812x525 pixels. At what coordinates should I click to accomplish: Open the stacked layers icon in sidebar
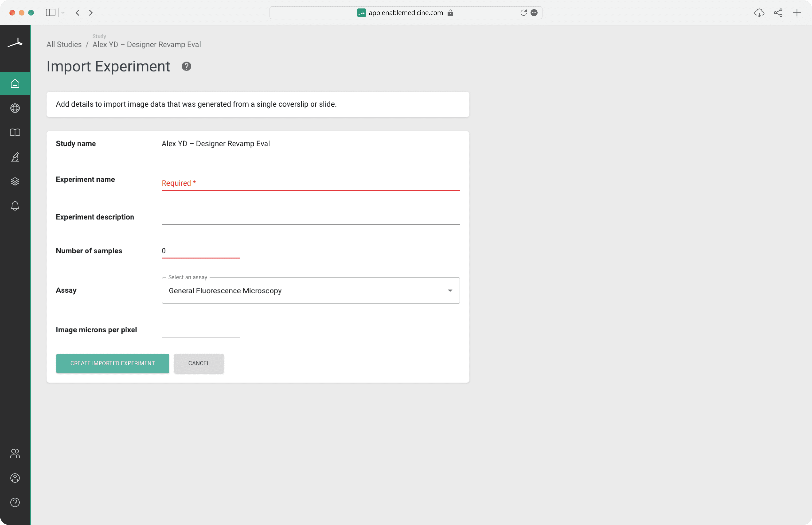(x=15, y=181)
